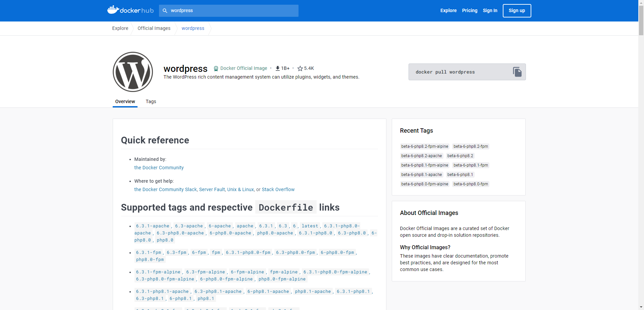The width and height of the screenshot is (644, 310).
Task: Go to the Explore breadcrumb
Action: (x=120, y=28)
